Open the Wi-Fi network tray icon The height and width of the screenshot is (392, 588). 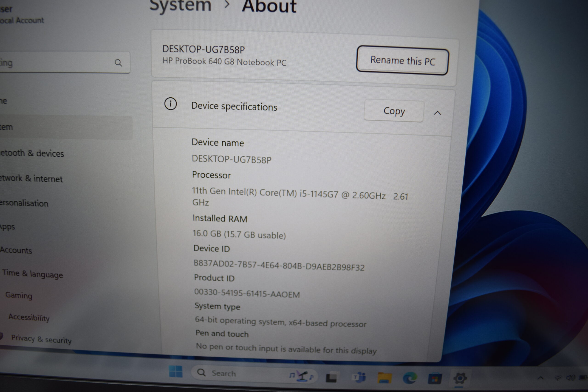557,378
